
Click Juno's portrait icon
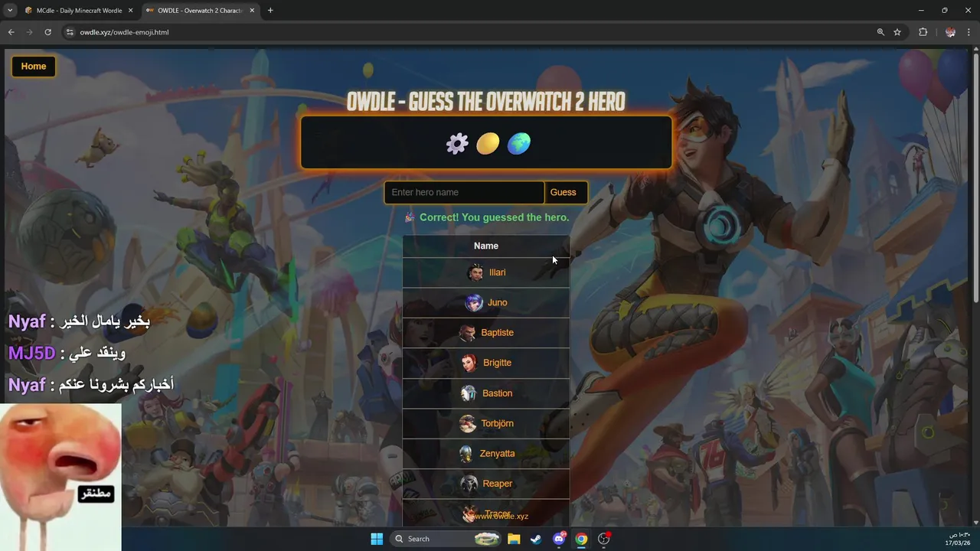474,303
